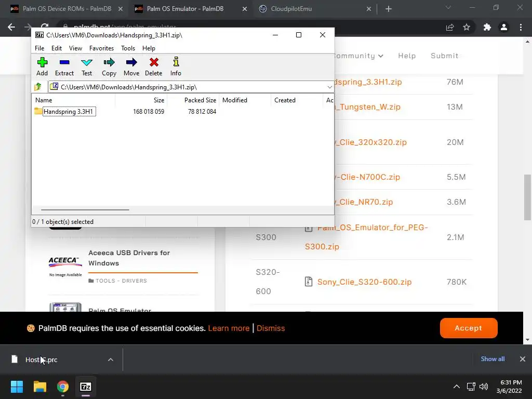Screen dimensions: 532x399
Task: Switch to Palm OS Device ROMs tab
Action: pos(67,9)
